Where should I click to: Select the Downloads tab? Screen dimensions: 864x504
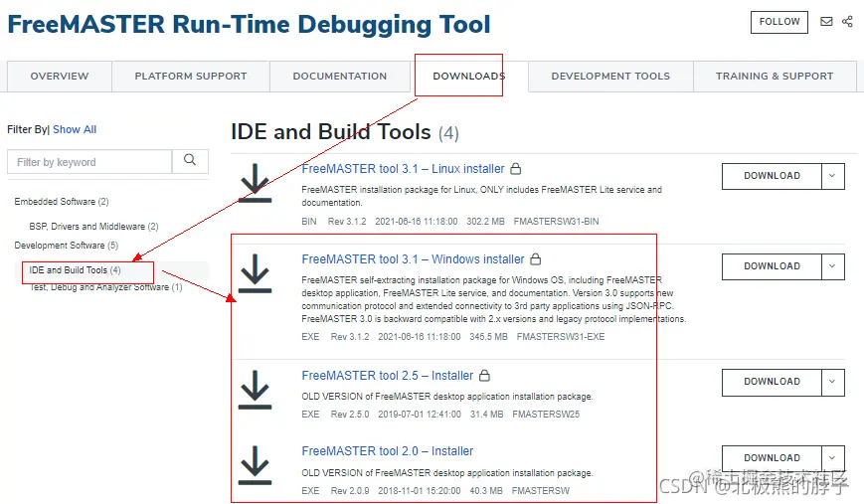click(469, 76)
